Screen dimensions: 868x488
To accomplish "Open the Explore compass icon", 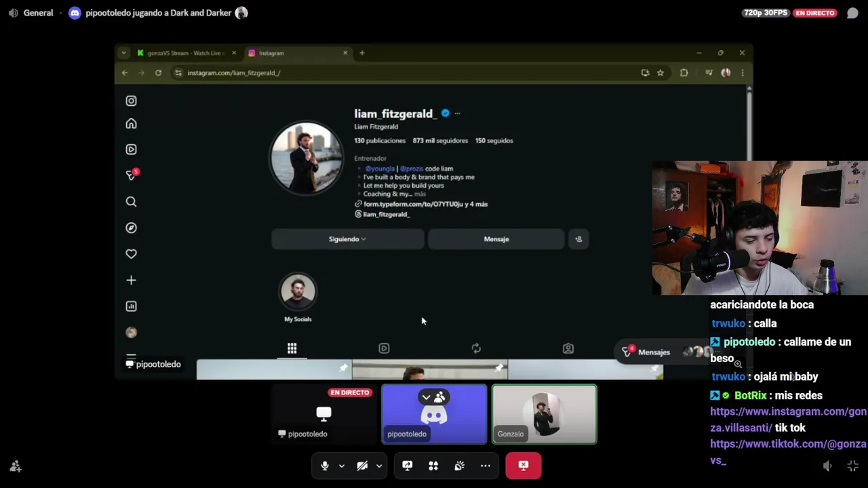I will [x=131, y=228].
